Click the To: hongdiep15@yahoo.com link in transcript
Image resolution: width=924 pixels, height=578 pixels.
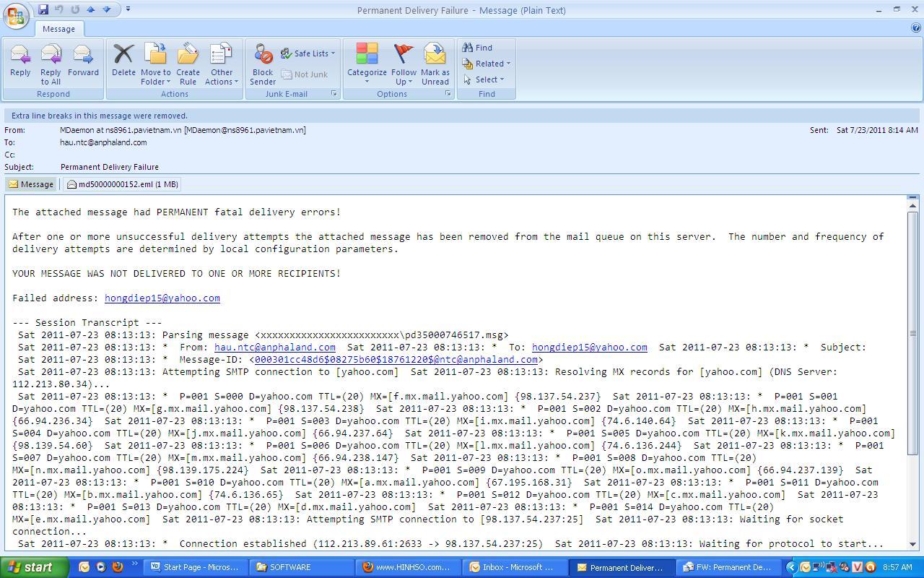point(590,347)
